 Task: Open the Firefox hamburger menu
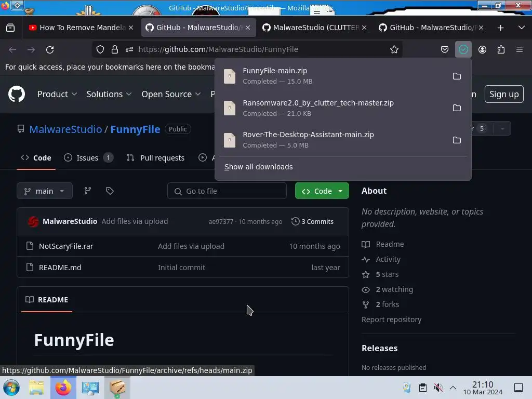pos(520,49)
